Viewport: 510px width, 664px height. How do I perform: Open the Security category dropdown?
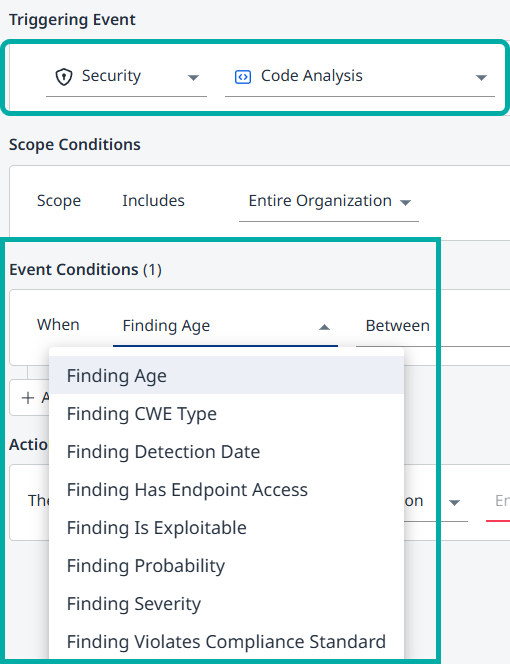click(x=126, y=77)
